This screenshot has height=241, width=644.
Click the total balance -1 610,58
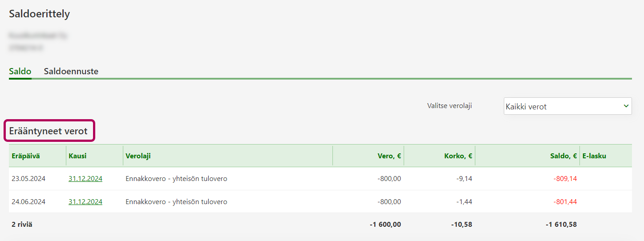[x=561, y=225]
